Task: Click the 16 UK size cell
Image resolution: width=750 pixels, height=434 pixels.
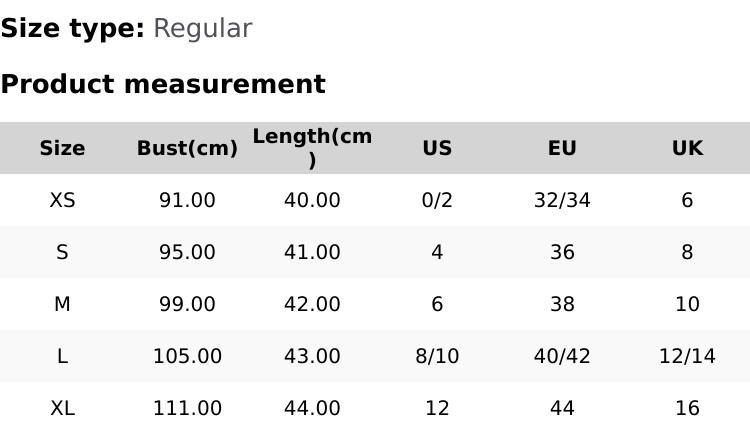Action: coord(687,408)
